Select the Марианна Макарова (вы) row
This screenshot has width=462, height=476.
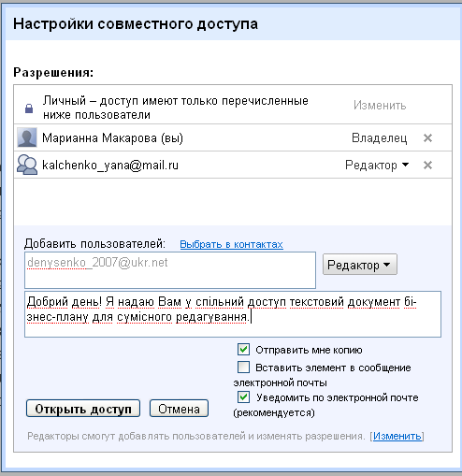(233, 137)
